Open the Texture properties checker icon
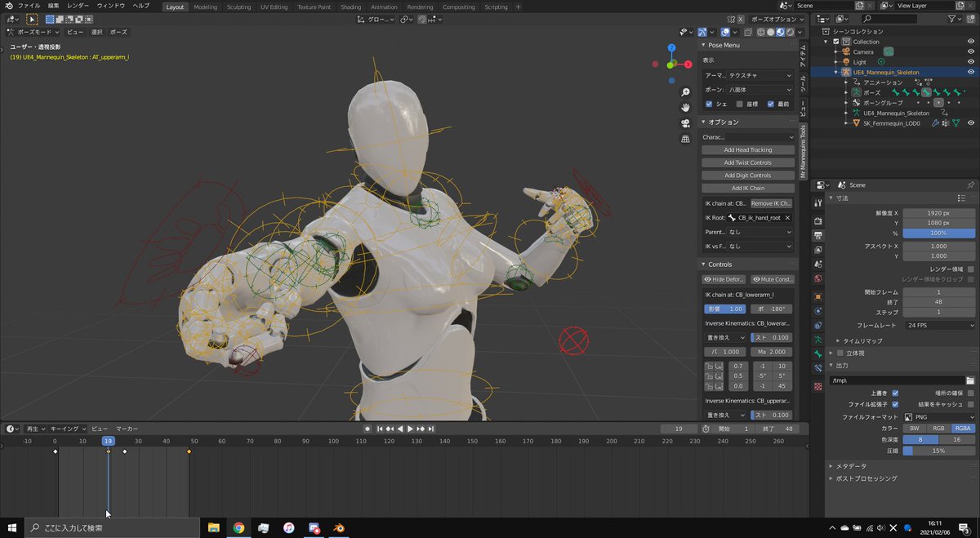 pyautogui.click(x=818, y=386)
